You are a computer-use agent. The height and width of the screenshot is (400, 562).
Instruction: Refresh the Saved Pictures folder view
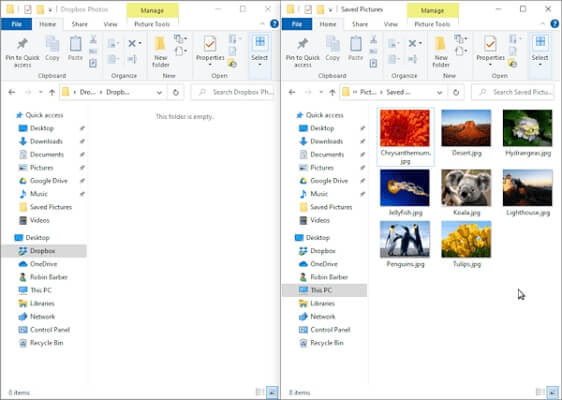456,92
